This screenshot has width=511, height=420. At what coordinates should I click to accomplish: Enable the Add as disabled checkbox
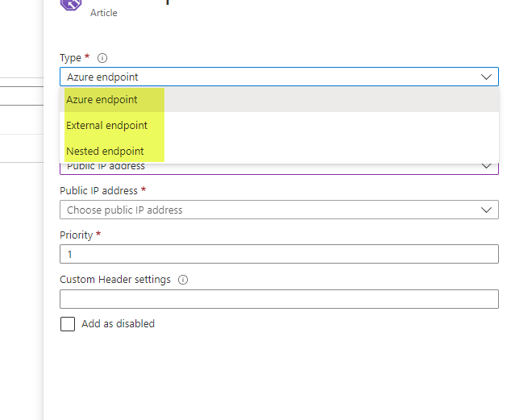[68, 324]
